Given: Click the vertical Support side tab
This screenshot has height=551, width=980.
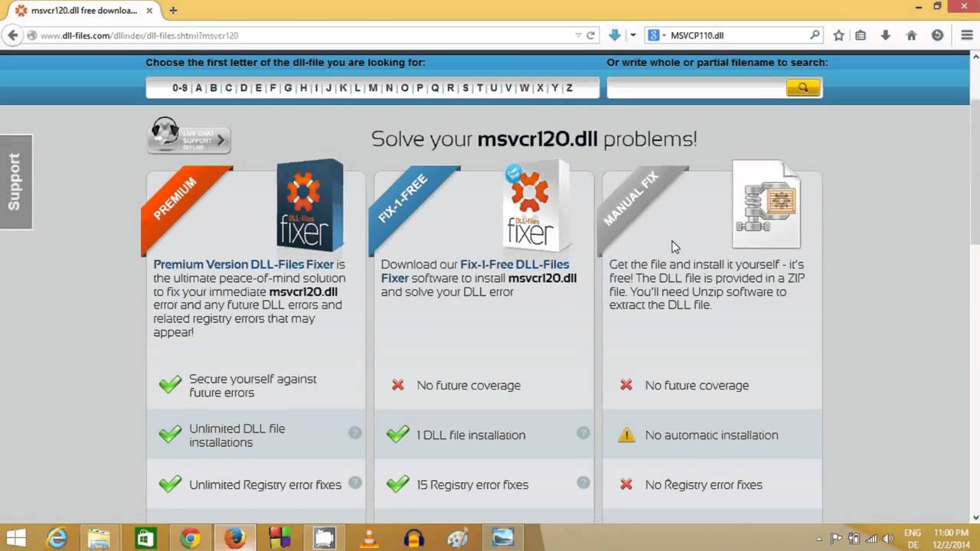Looking at the screenshot, I should pyautogui.click(x=16, y=182).
